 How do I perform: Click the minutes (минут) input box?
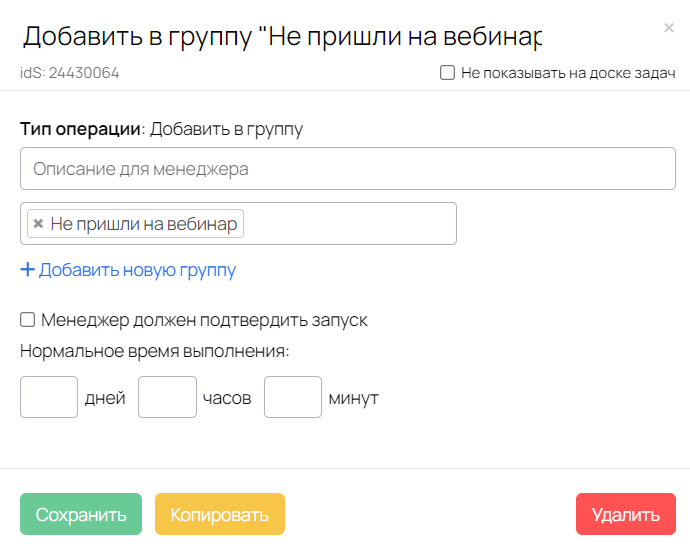click(292, 397)
